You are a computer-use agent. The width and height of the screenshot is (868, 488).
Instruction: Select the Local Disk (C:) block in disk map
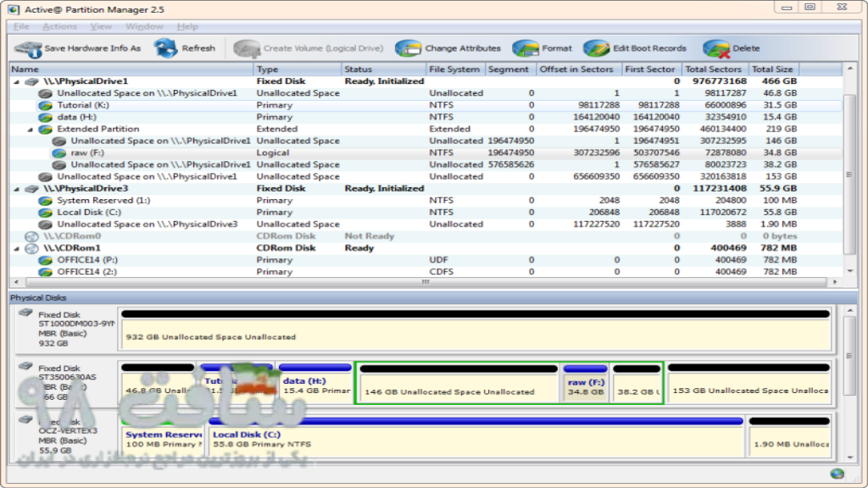tap(476, 436)
